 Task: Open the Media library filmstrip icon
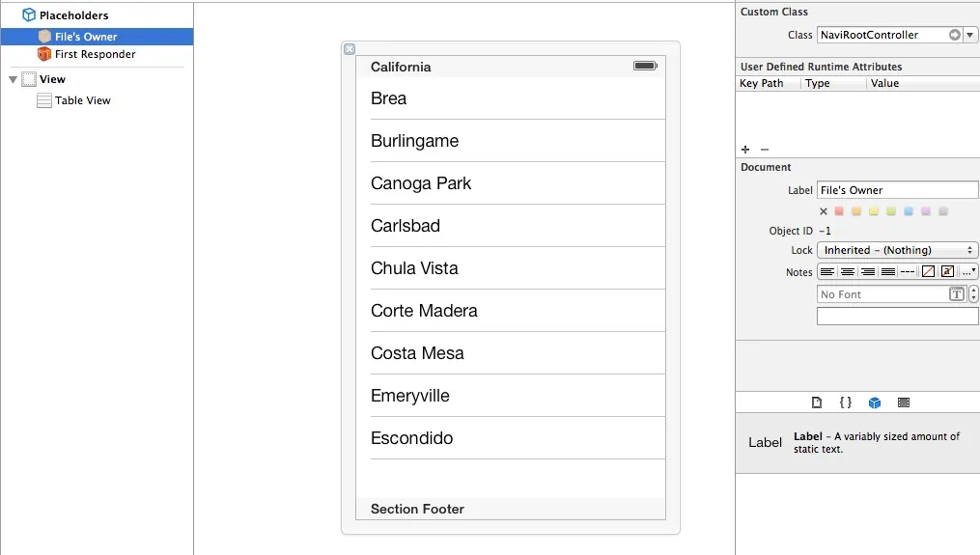pyautogui.click(x=904, y=402)
